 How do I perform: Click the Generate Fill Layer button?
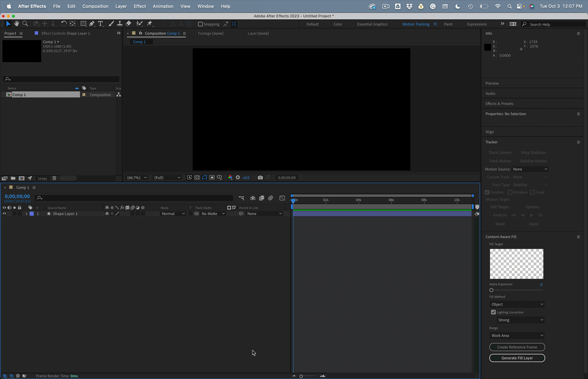(517, 358)
